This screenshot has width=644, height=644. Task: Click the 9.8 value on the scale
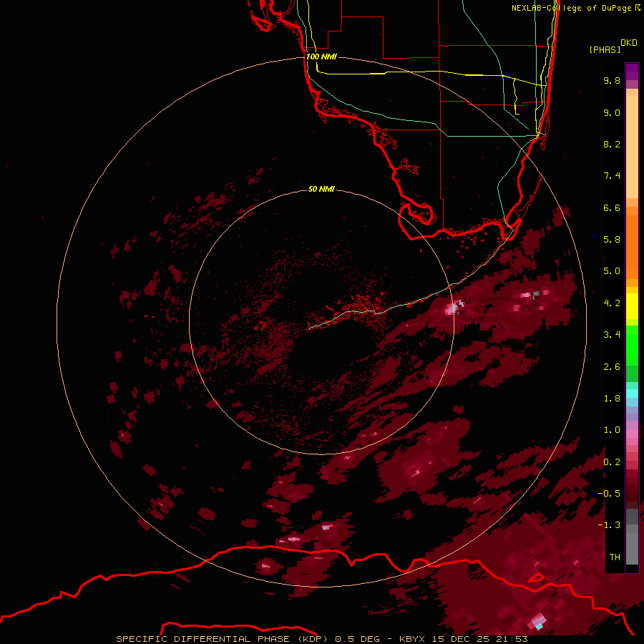tap(612, 80)
